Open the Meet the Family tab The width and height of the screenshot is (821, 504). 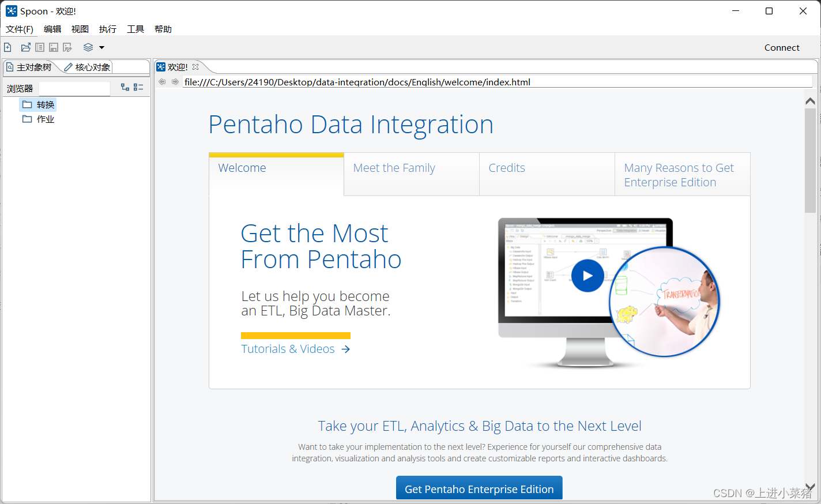tap(412, 174)
